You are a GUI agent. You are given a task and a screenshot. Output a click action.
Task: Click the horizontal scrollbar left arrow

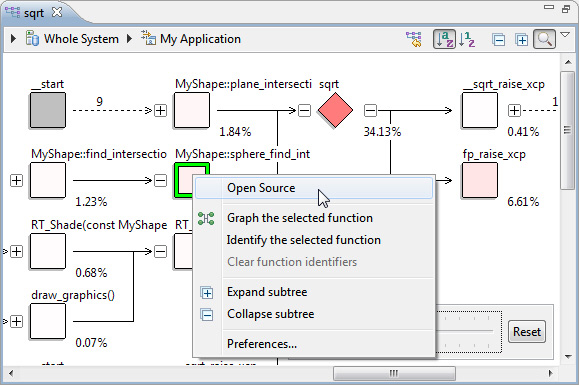(x=11, y=373)
